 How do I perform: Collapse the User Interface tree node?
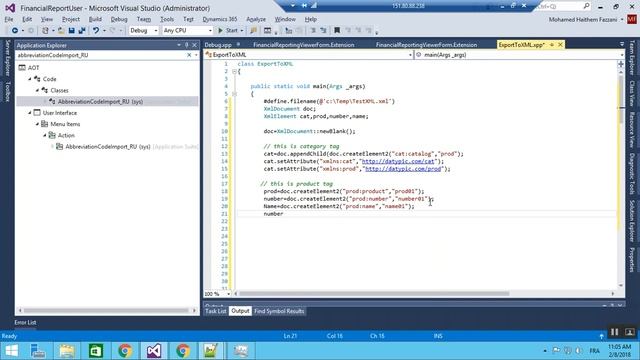(30, 113)
